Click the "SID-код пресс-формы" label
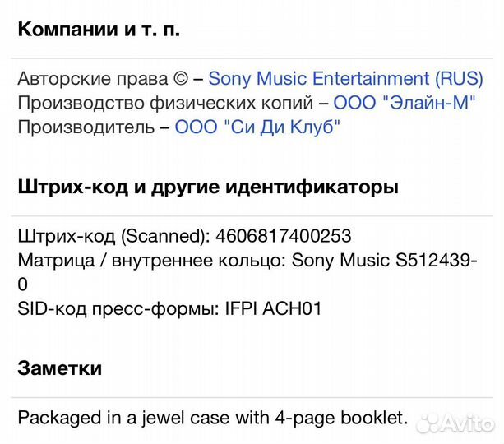This screenshot has width=504, height=444. 111,309
